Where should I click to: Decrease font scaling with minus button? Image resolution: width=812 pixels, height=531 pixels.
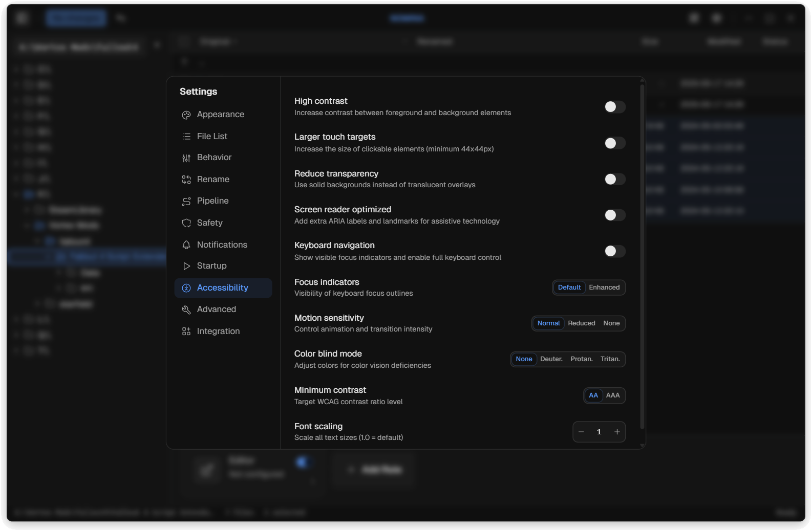coord(581,432)
